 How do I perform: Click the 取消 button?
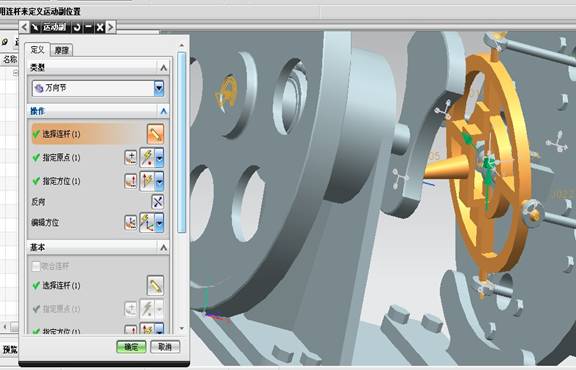click(165, 347)
